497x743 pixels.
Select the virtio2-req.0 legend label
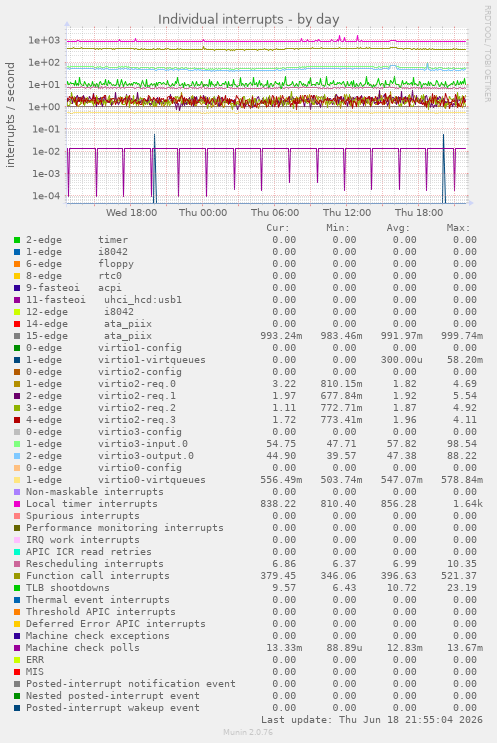137,384
